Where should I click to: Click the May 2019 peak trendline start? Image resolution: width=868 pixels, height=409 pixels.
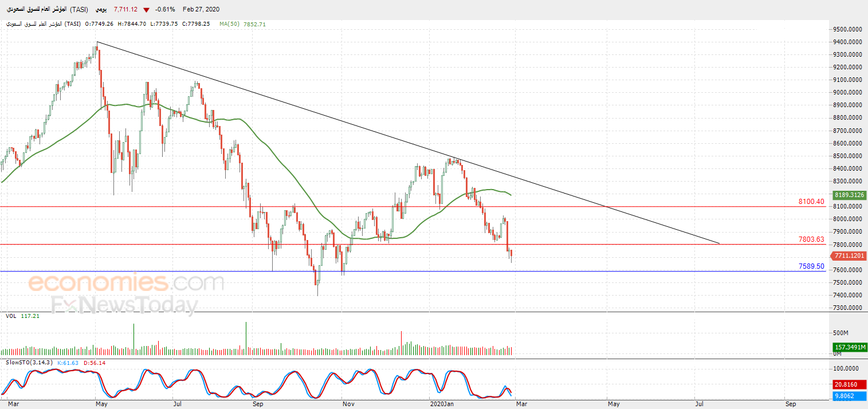click(97, 42)
